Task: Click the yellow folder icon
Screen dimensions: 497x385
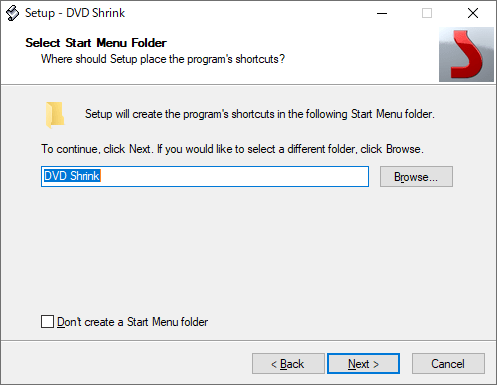Action: point(55,115)
